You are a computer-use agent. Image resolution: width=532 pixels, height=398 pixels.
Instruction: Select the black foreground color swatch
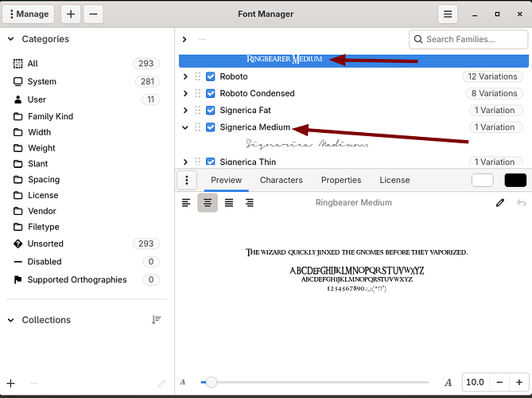point(515,180)
